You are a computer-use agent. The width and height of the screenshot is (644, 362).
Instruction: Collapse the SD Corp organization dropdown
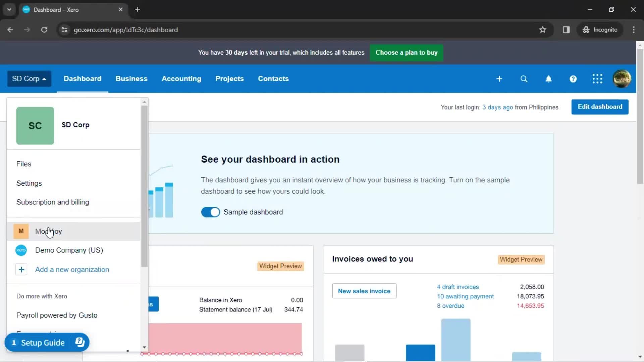point(29,79)
